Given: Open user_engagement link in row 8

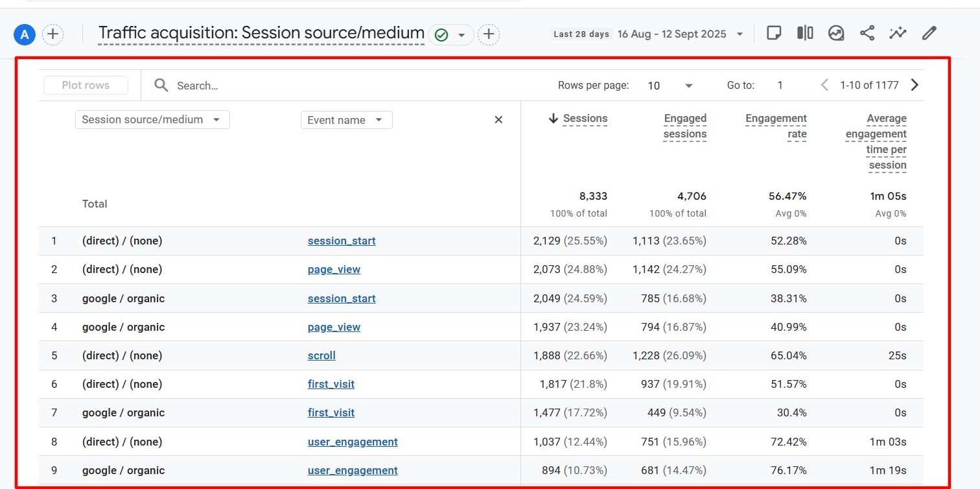Looking at the screenshot, I should tap(353, 442).
